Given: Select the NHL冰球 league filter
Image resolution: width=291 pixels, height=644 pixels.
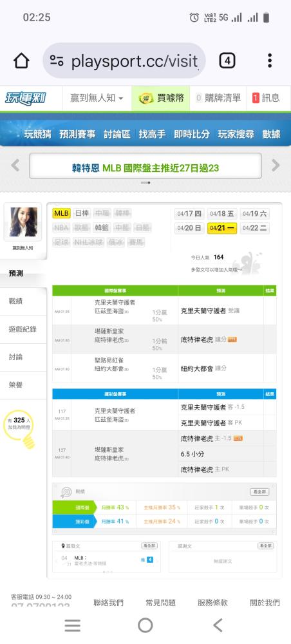Looking at the screenshot, I should coord(89,242).
